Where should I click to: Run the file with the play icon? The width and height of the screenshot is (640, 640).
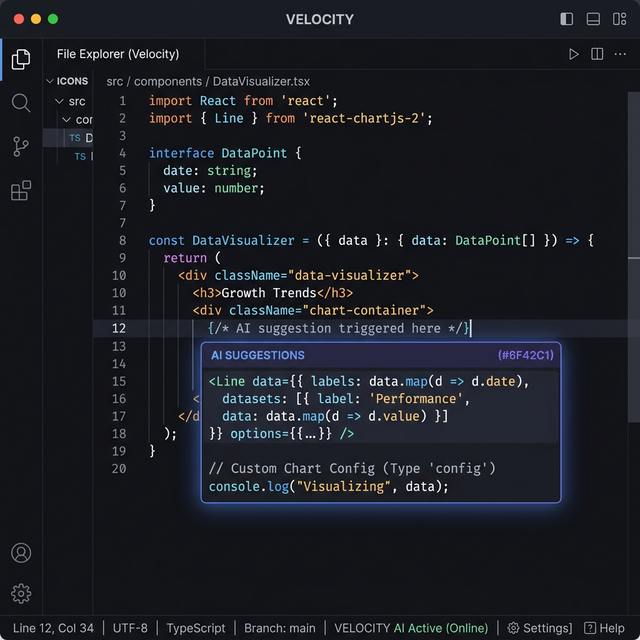click(573, 54)
